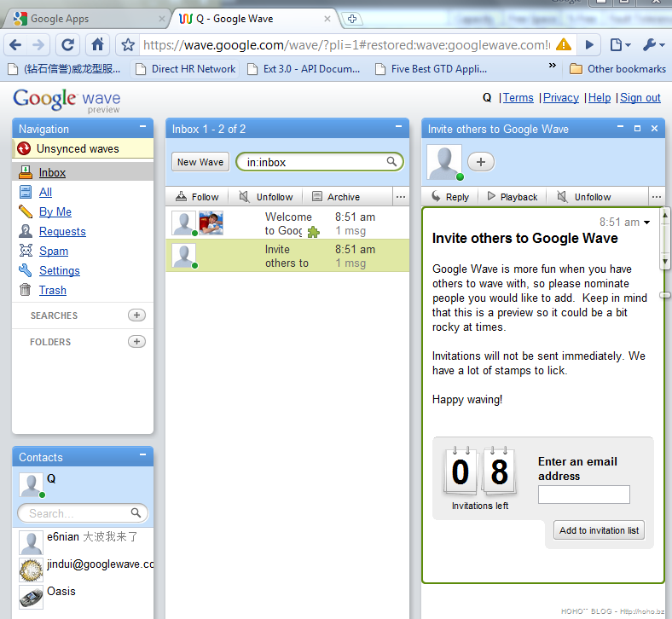Click Unfollow in inbox toolbar
This screenshot has height=619, width=672.
[266, 197]
